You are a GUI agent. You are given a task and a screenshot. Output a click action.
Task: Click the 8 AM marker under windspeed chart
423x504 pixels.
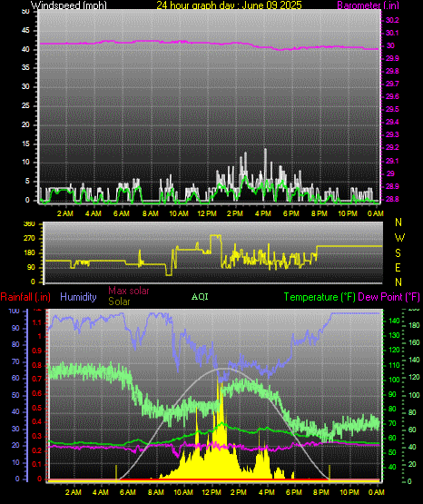point(150,213)
